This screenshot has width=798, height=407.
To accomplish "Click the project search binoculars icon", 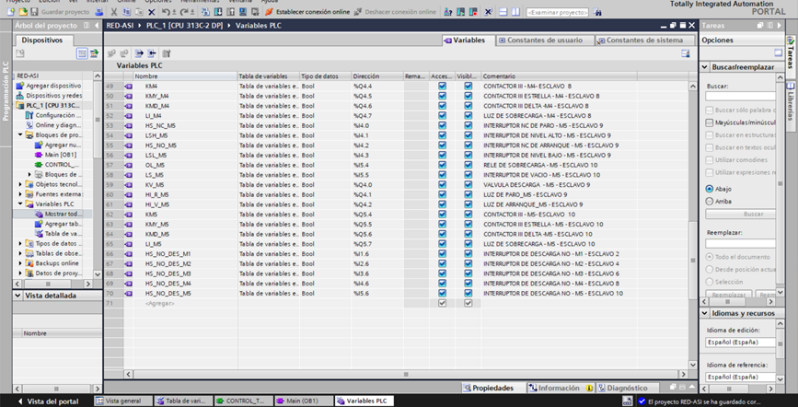I will point(597,12).
